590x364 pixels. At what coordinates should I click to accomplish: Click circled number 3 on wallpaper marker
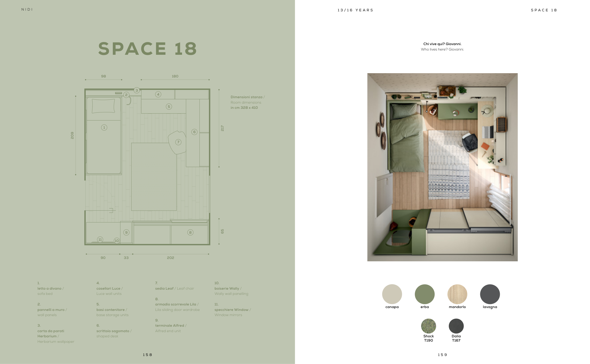[x=136, y=90]
